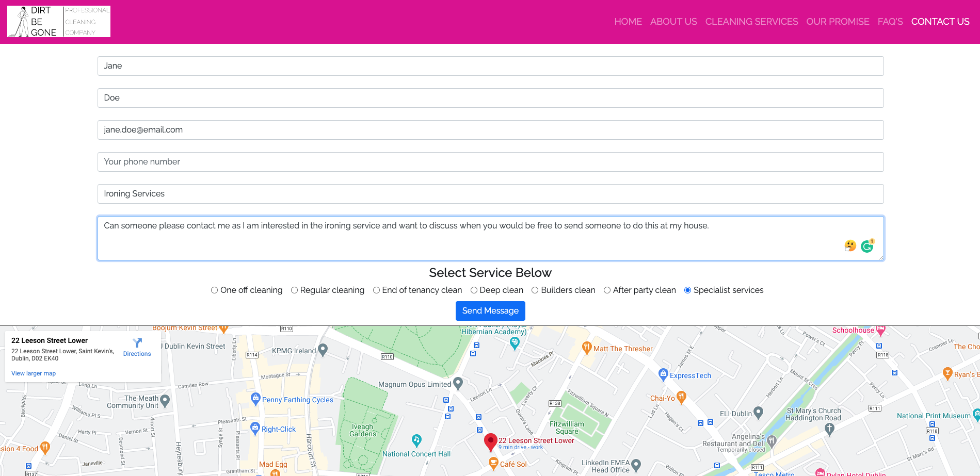Open the Grammarly icon in message box
The width and height of the screenshot is (980, 476).
point(867,247)
